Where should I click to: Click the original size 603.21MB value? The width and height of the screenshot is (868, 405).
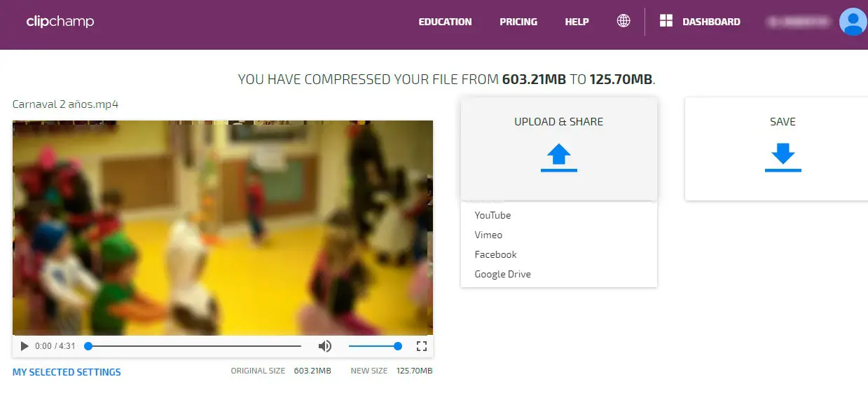312,371
